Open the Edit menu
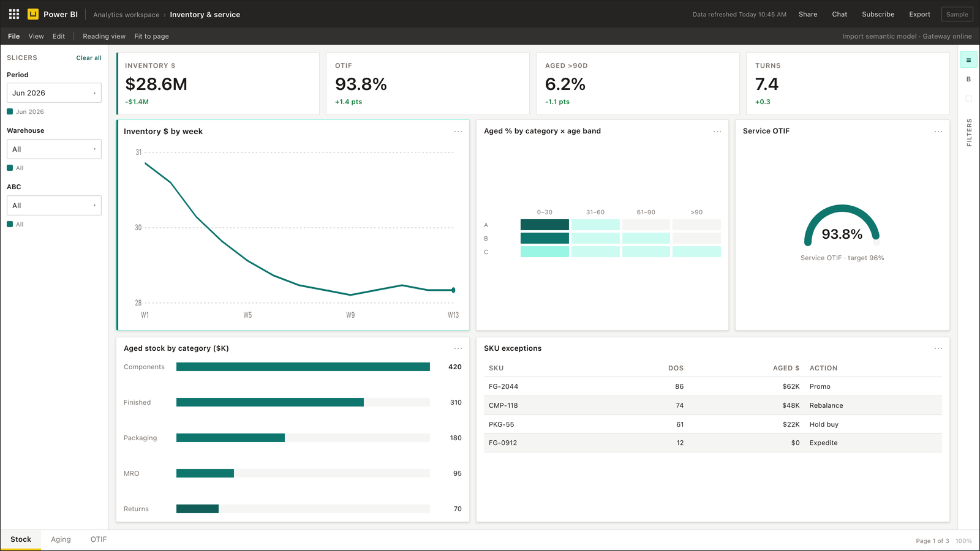Screen dimensions: 980x551 point(59,36)
